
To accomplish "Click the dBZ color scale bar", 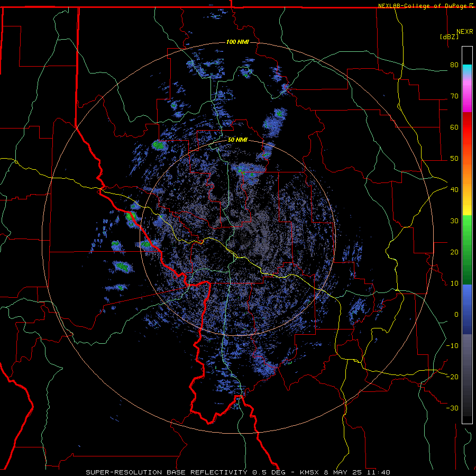I will (x=467, y=235).
